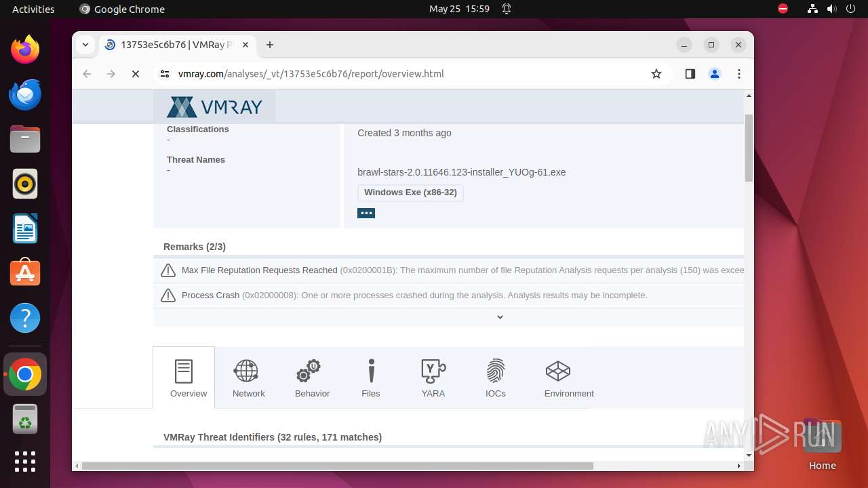Open LibreOffice Writer from dock
The width and height of the screenshot is (868, 488).
(x=25, y=228)
